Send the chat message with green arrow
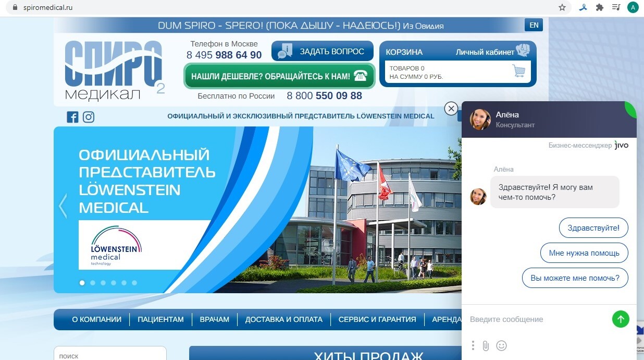Screen dimensions: 644x360 621,319
